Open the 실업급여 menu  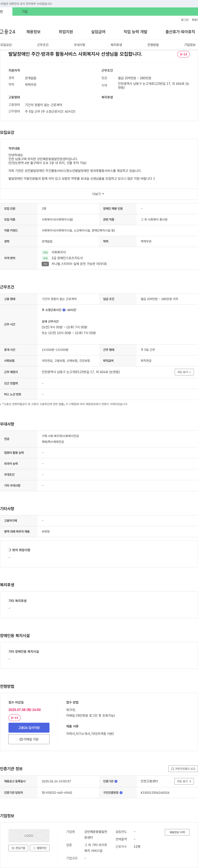coord(98,32)
